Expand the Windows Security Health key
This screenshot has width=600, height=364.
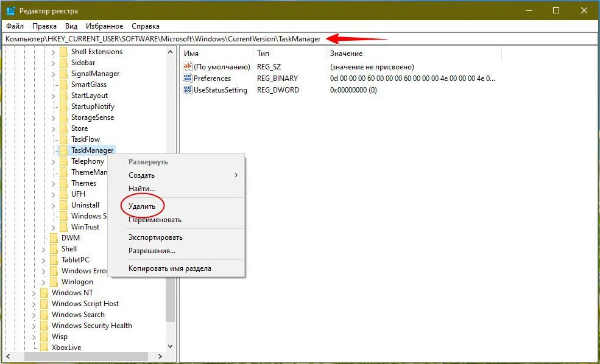tap(35, 326)
